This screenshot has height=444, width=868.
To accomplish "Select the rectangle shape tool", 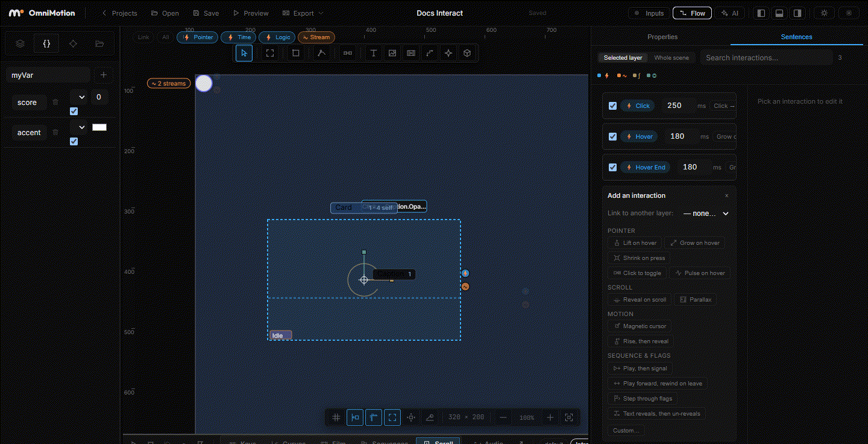I will click(295, 53).
